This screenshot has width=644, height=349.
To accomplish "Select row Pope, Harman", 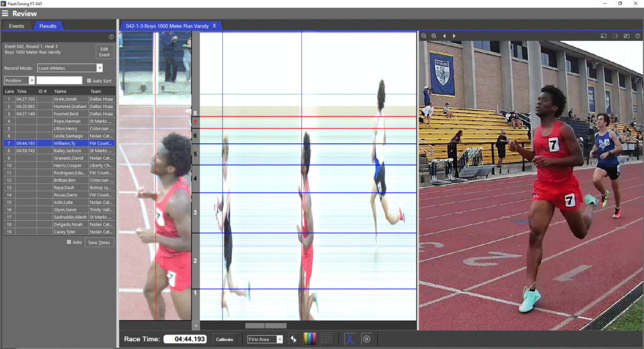I will coord(58,121).
